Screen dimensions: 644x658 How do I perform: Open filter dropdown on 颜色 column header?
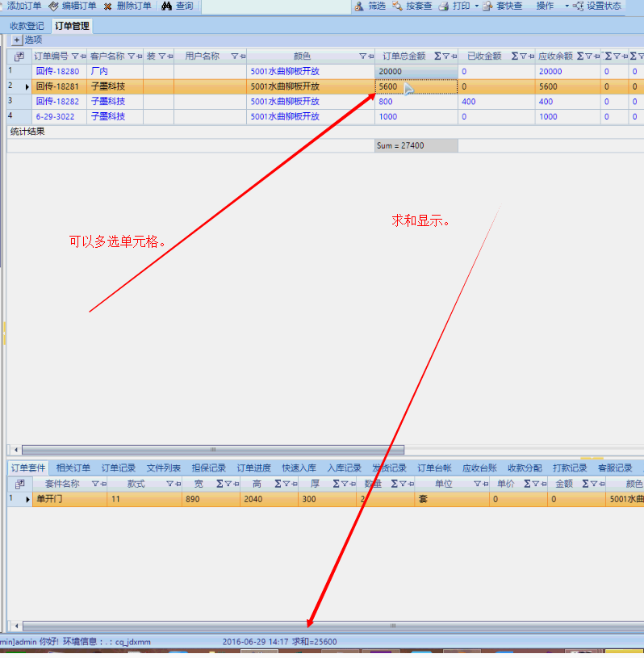tap(362, 57)
